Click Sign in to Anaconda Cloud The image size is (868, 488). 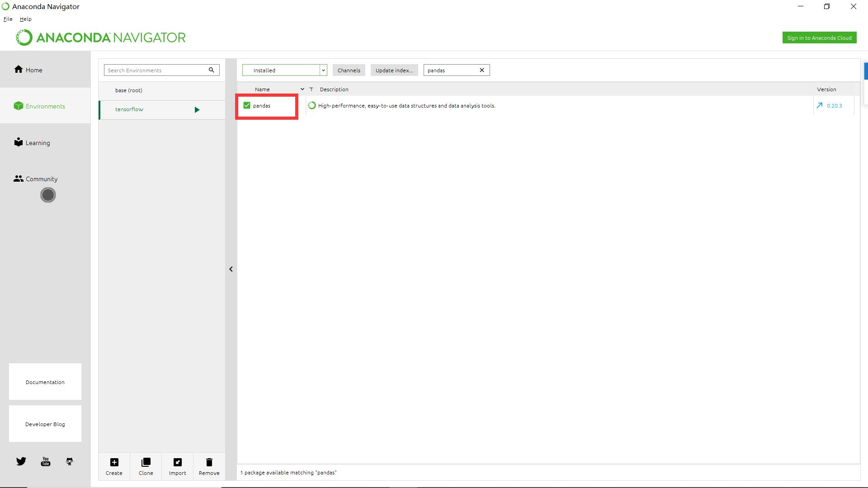pyautogui.click(x=819, y=38)
